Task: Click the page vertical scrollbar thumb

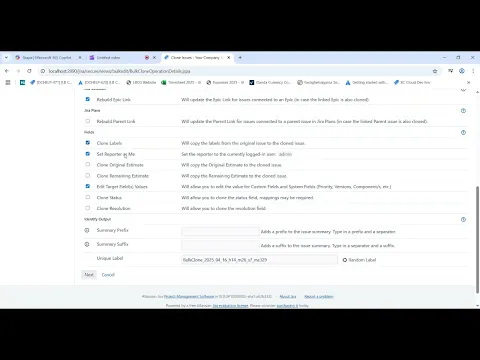Action: 477,240
